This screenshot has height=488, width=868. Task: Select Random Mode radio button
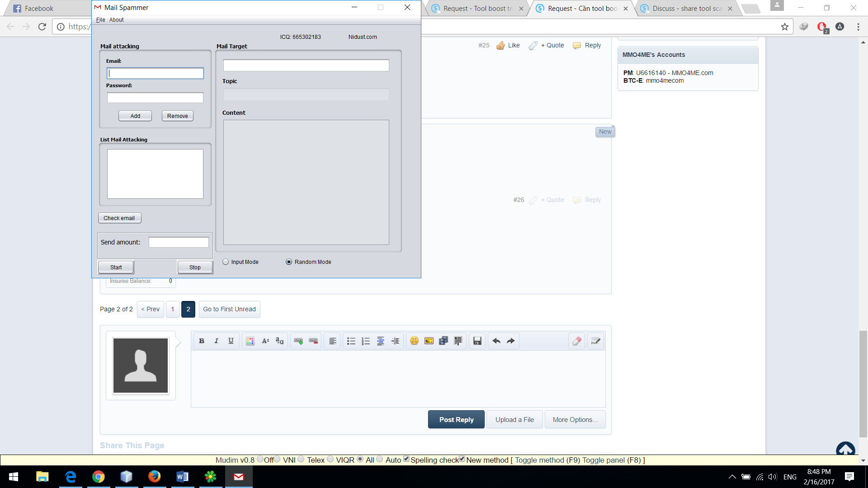(x=289, y=262)
